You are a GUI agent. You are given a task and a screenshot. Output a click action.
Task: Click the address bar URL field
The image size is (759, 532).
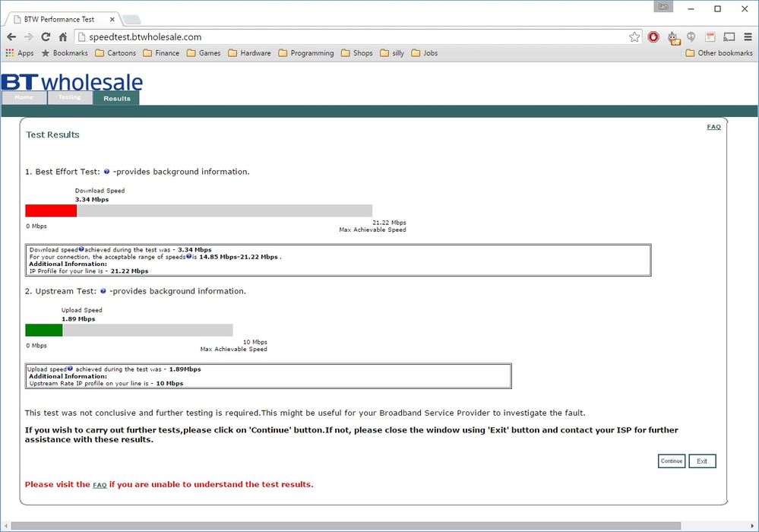(x=358, y=36)
